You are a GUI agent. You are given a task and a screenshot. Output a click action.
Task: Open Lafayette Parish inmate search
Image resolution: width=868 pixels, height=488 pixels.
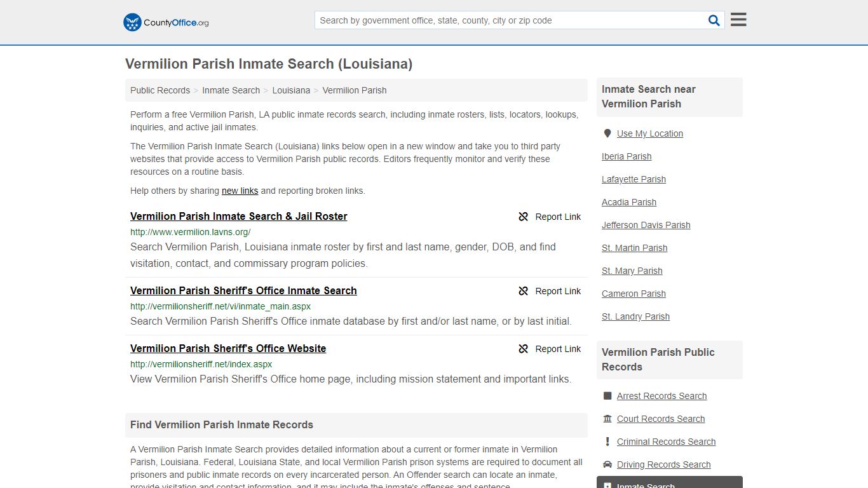(634, 179)
